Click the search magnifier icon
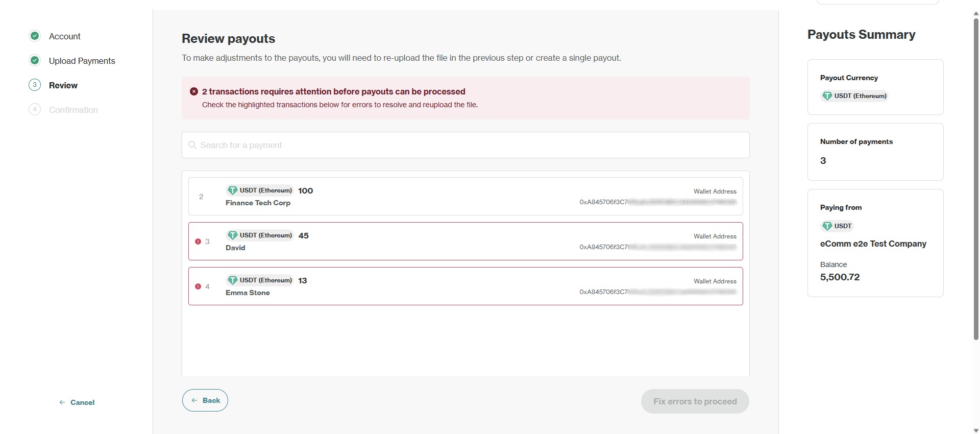Screen dimensions: 980x434 [x=192, y=145]
